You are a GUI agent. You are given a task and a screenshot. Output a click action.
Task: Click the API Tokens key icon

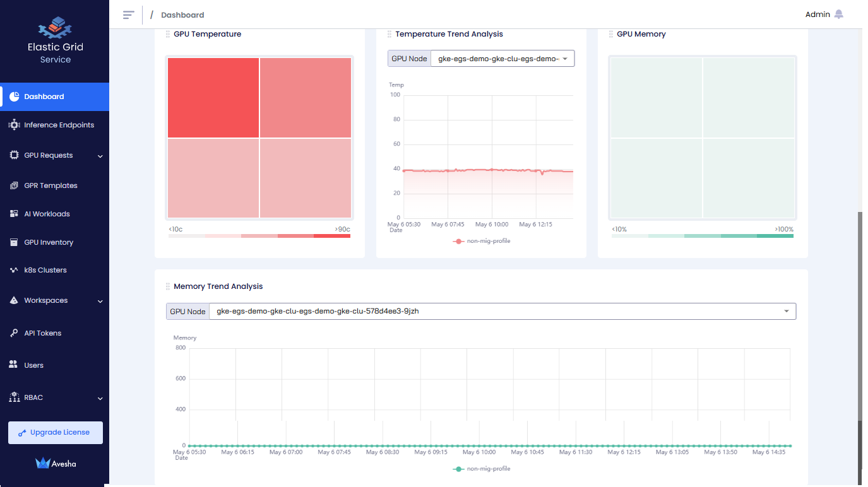[x=14, y=333]
